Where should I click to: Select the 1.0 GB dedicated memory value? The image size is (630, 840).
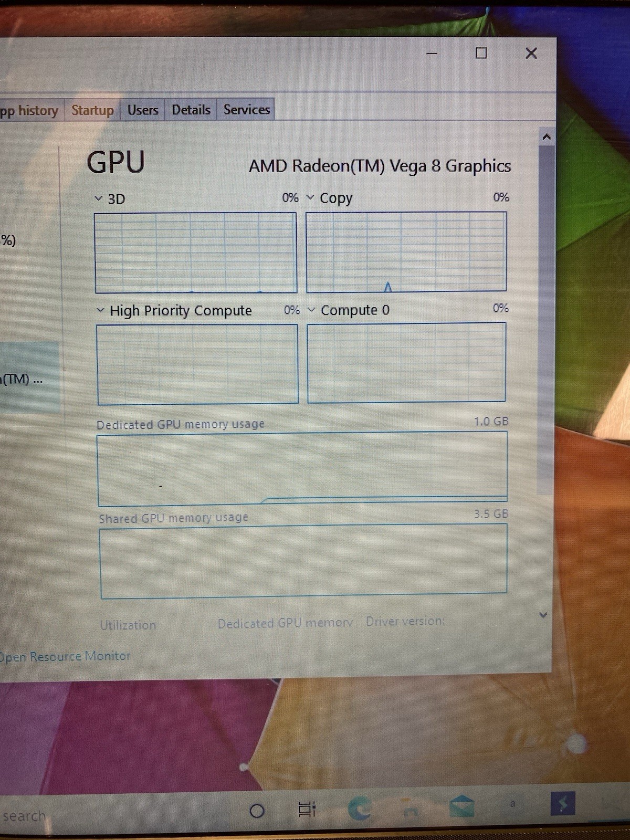491,422
